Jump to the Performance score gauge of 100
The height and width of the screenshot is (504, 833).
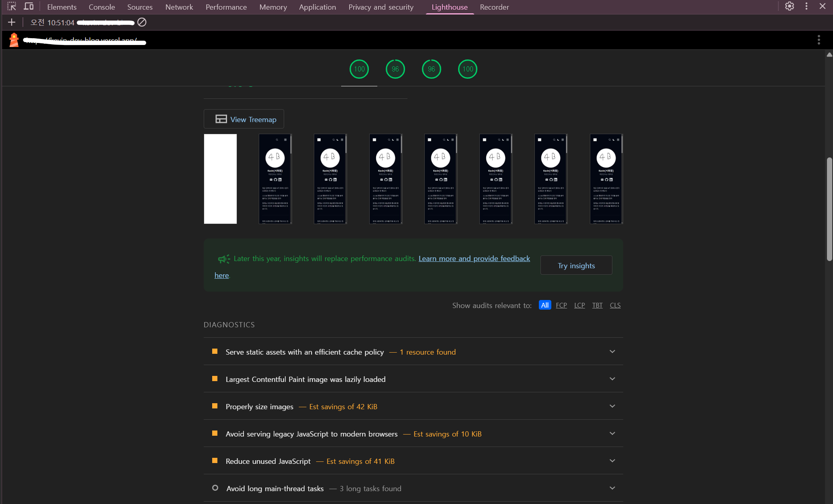click(359, 69)
